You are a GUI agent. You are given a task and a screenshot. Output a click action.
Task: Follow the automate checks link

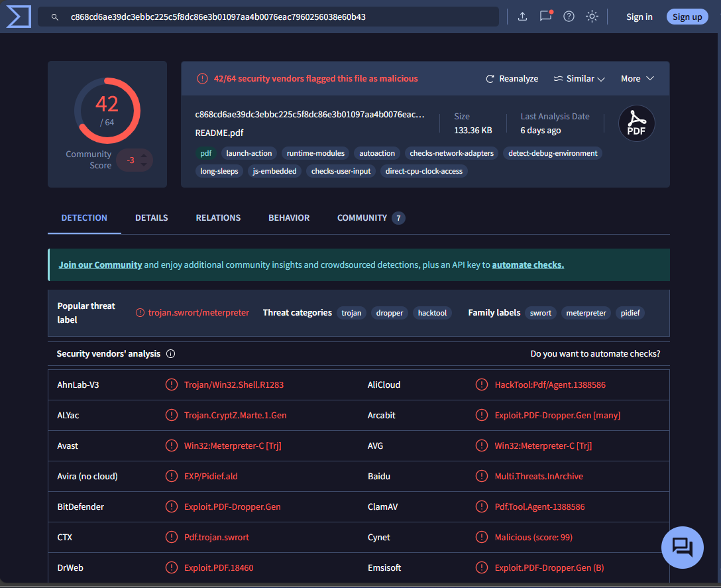point(528,265)
